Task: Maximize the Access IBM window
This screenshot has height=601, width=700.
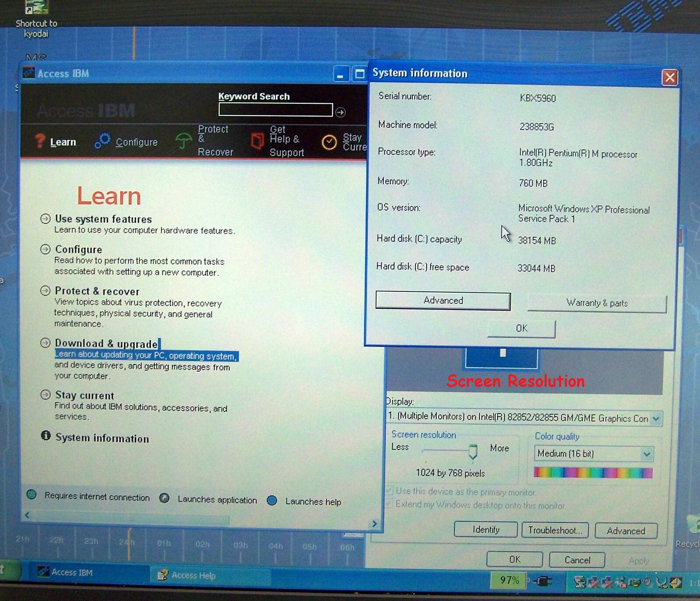Action: click(360, 74)
